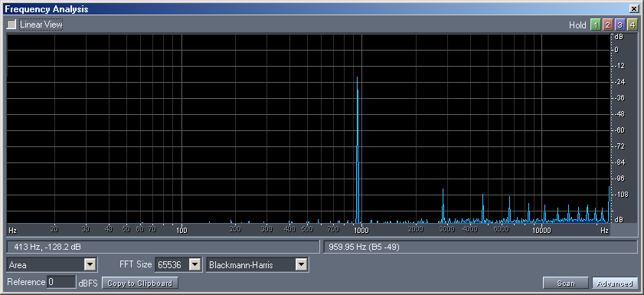This screenshot has width=644, height=295.
Task: Click the 10000 label on frequency axis
Action: (541, 230)
